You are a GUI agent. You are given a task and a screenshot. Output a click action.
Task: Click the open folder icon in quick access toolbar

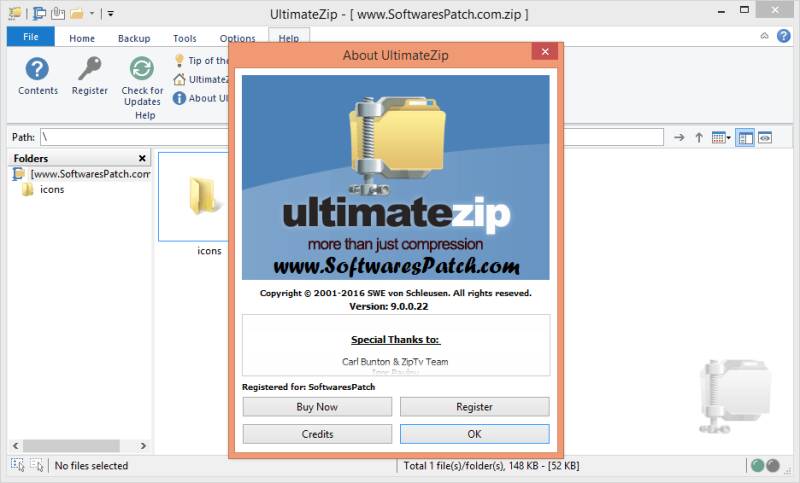[77, 13]
